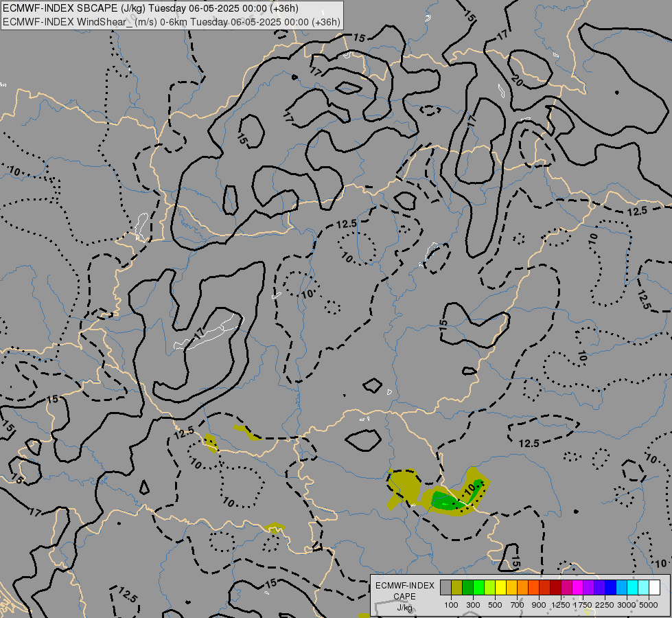Screen dimensions: 672x618
Task: Click the 5000 value under the legend
Action: pos(649,605)
